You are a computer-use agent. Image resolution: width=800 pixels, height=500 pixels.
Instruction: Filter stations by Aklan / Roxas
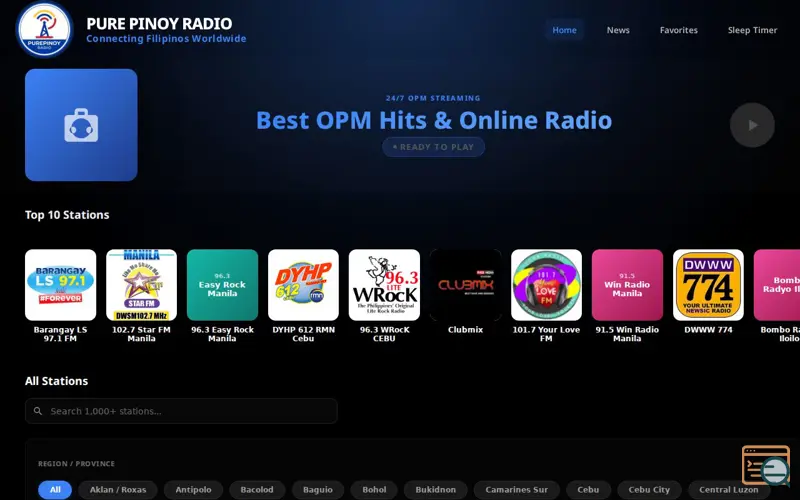click(x=118, y=490)
